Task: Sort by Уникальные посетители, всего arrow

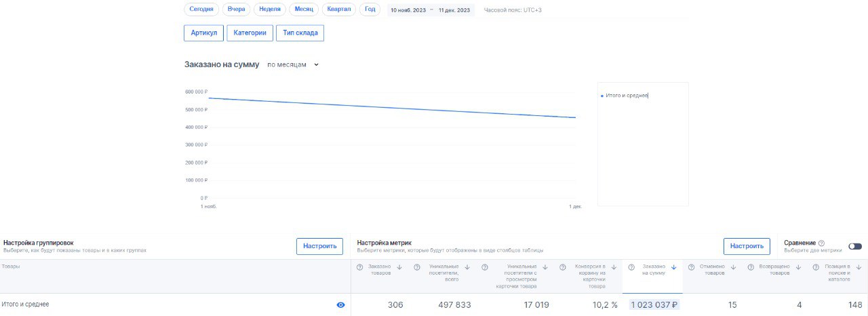Action: (467, 267)
